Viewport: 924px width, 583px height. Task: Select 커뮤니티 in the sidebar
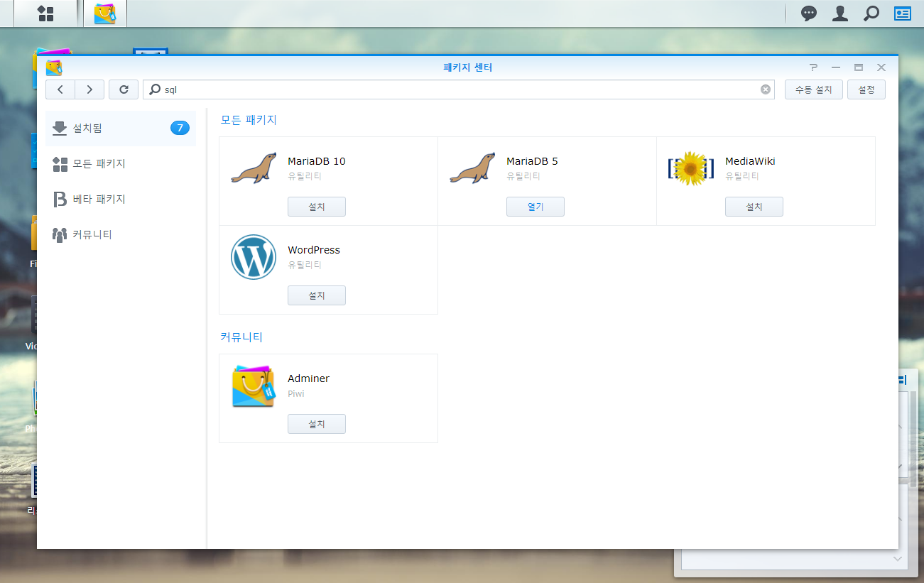coord(121,234)
